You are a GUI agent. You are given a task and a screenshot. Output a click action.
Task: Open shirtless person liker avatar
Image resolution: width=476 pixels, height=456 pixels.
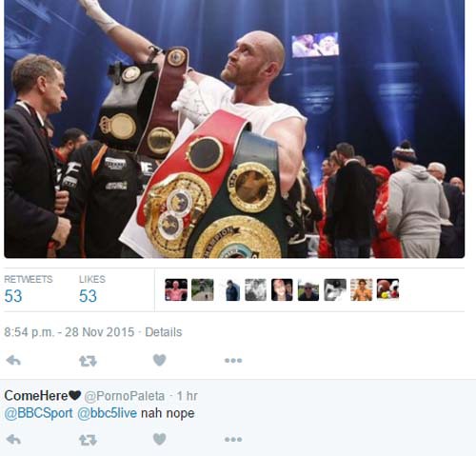pyautogui.click(x=362, y=289)
